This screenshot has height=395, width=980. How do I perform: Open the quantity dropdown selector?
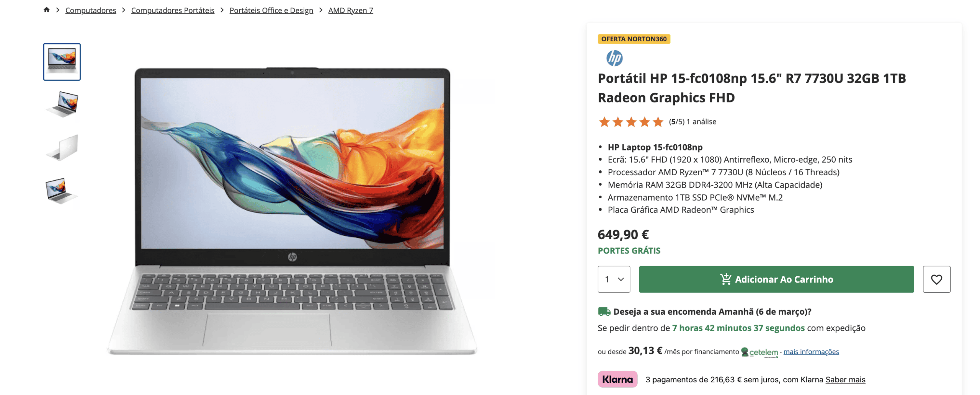(x=614, y=279)
